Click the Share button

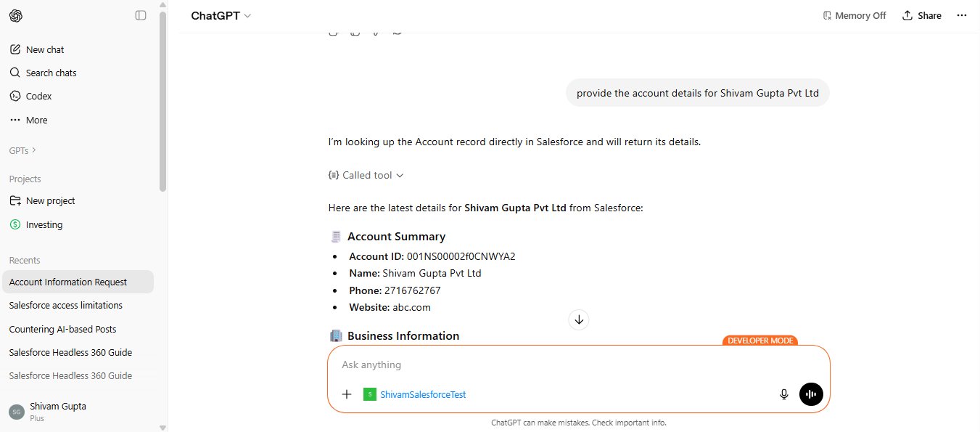pyautogui.click(x=921, y=15)
